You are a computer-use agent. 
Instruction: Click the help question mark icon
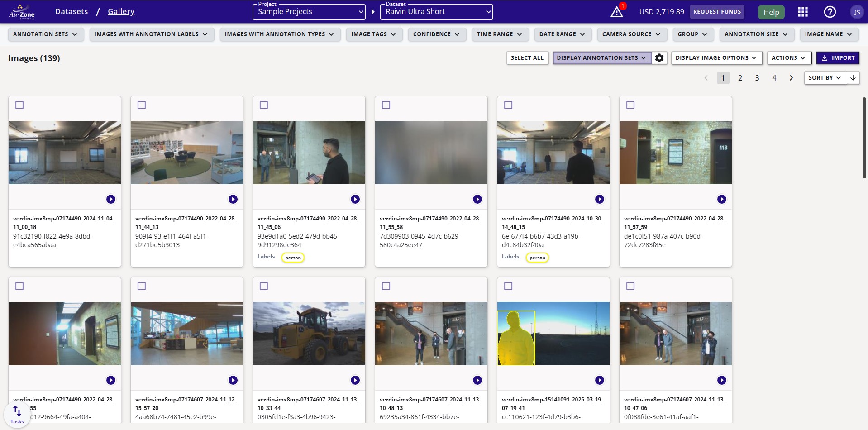click(830, 12)
